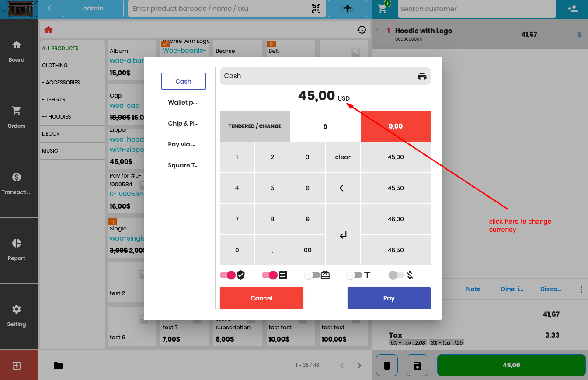Click the clear key on keypad
The width and height of the screenshot is (588, 380).
pos(343,157)
